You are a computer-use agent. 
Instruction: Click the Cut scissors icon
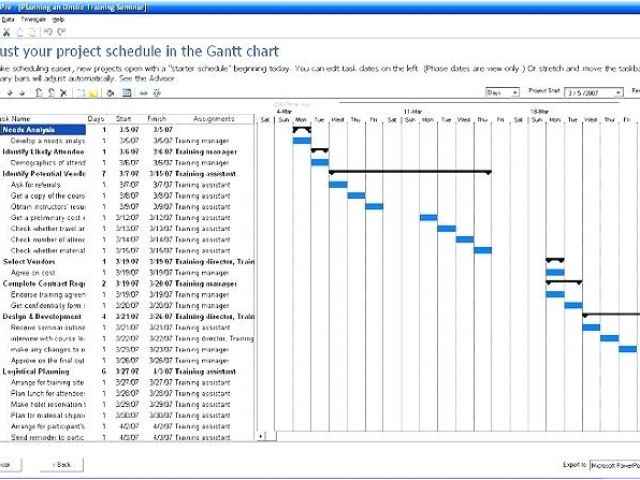click(x=6, y=33)
